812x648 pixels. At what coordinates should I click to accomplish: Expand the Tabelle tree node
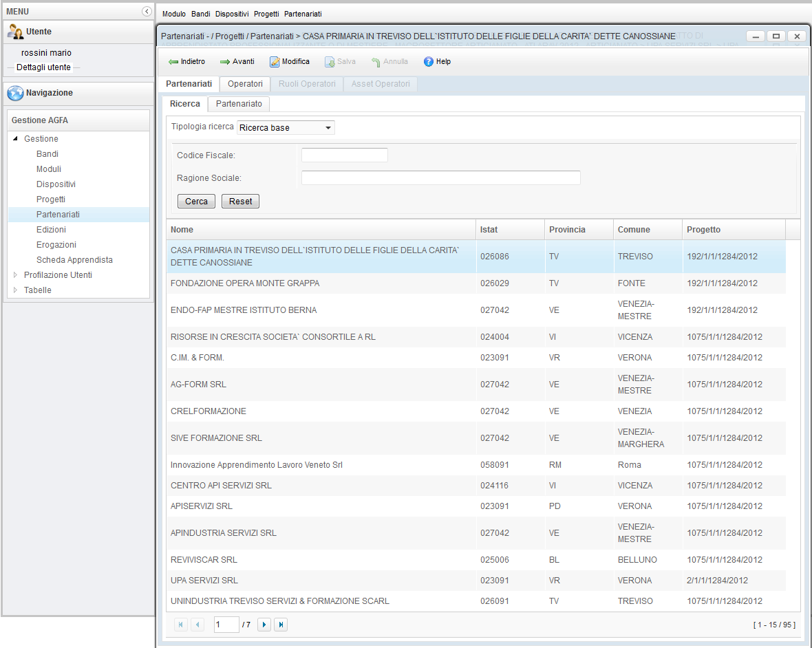click(16, 290)
